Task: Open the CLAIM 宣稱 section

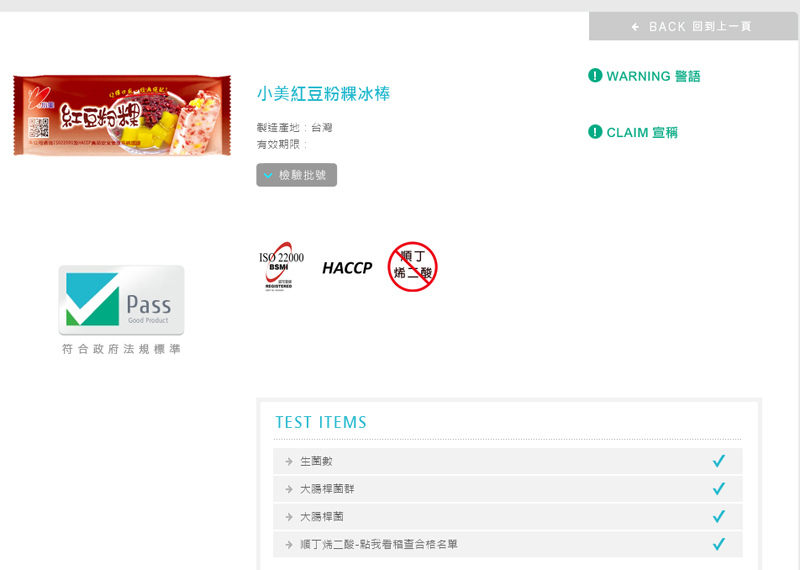Action: pyautogui.click(x=633, y=132)
